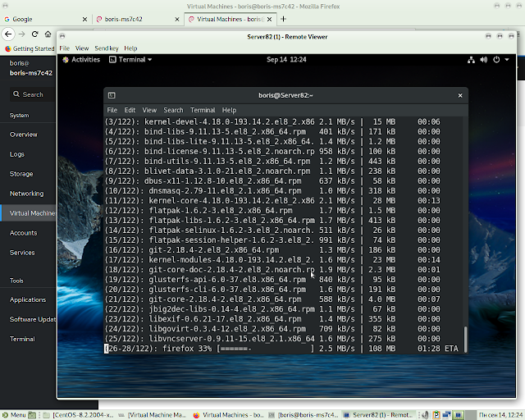Open the terminal View menu
The width and height of the screenshot is (525, 420).
pyautogui.click(x=149, y=110)
